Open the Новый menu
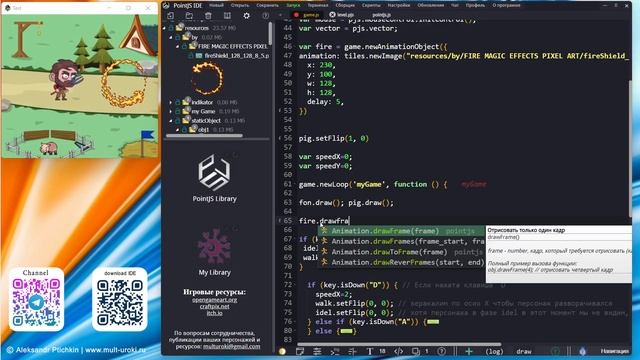The height and width of the screenshot is (360, 640). pos(216,5)
